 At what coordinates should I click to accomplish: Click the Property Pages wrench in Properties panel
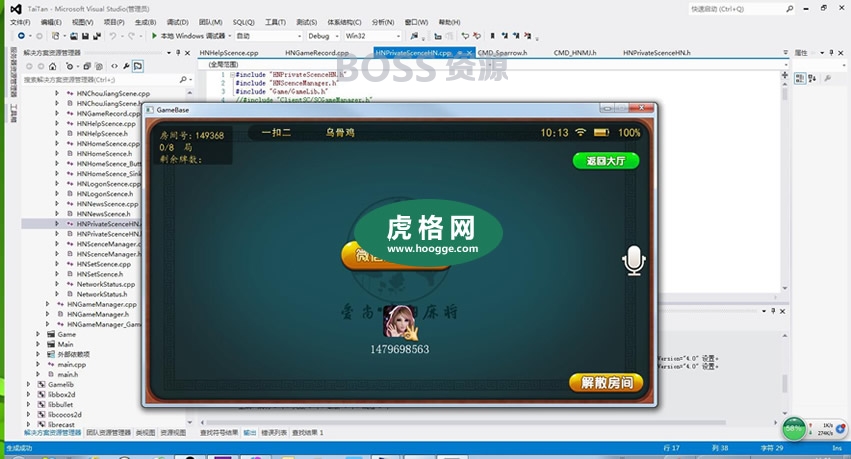point(828,79)
